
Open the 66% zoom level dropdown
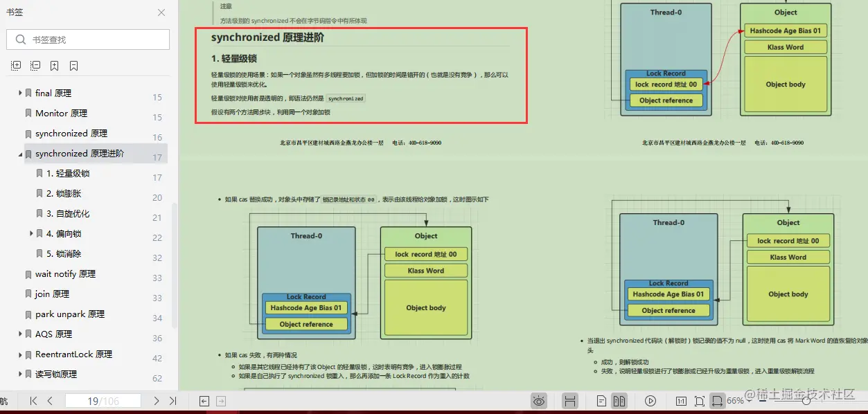(x=740, y=400)
